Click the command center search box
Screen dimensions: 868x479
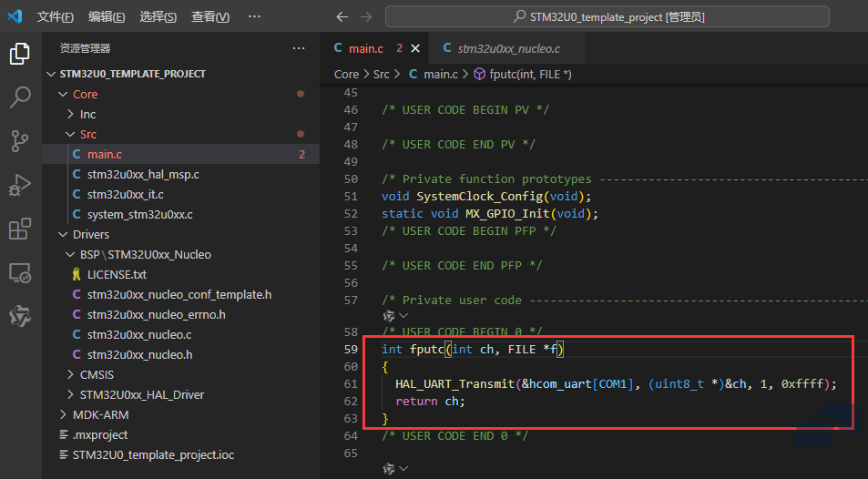tap(608, 16)
